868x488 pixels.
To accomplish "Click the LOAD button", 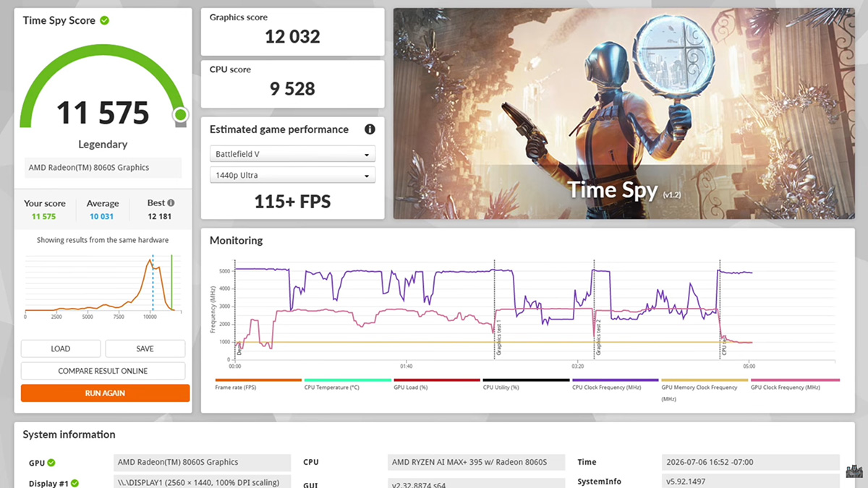I will point(61,348).
